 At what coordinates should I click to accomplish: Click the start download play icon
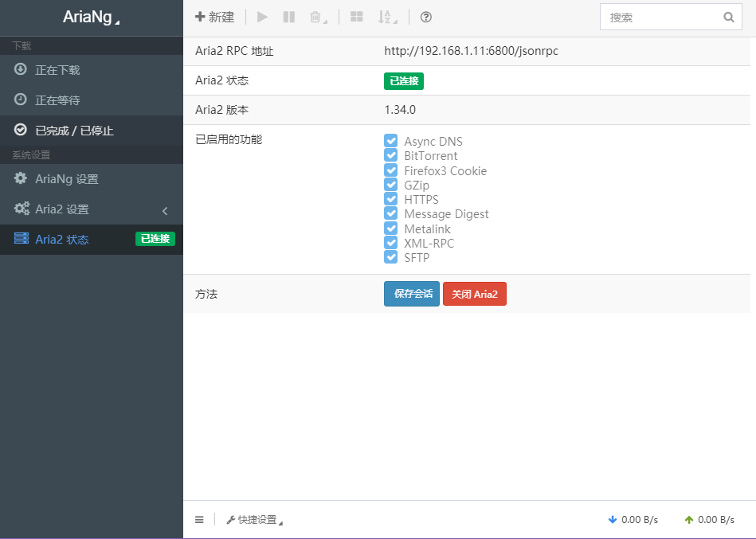tap(262, 17)
